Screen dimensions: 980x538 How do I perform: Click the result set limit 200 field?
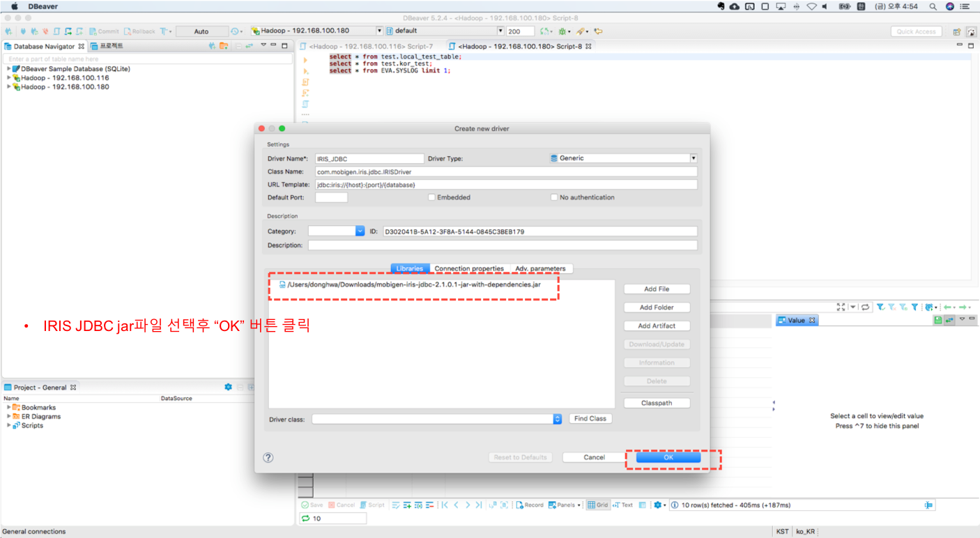click(x=520, y=31)
